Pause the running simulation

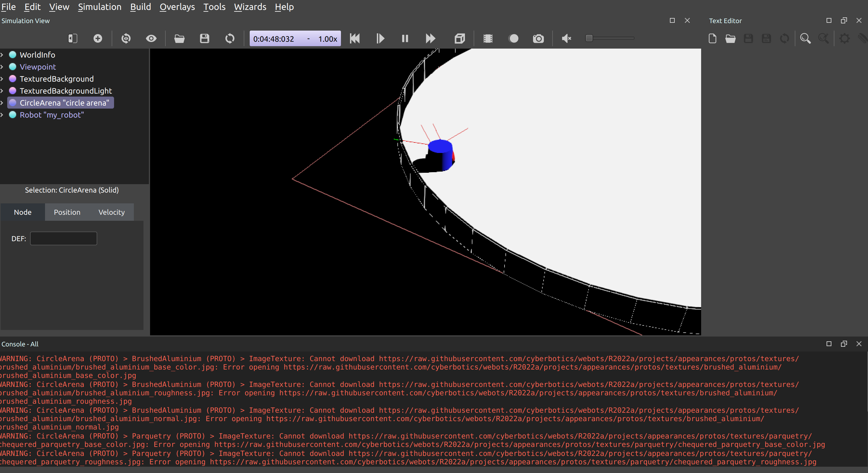405,38
